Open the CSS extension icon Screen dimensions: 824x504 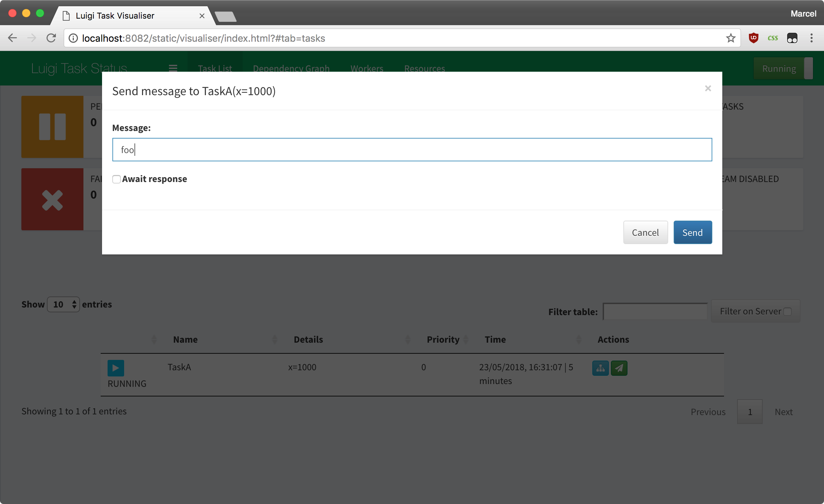pos(773,38)
